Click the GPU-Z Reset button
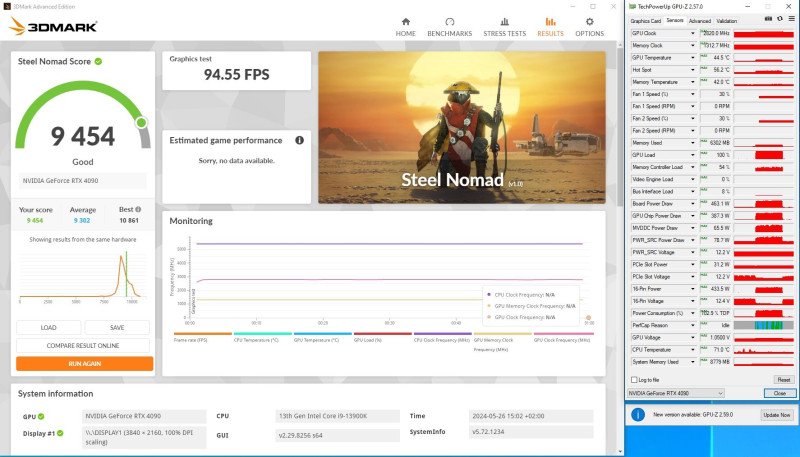Screen dimensions: 800x457 point(784,380)
